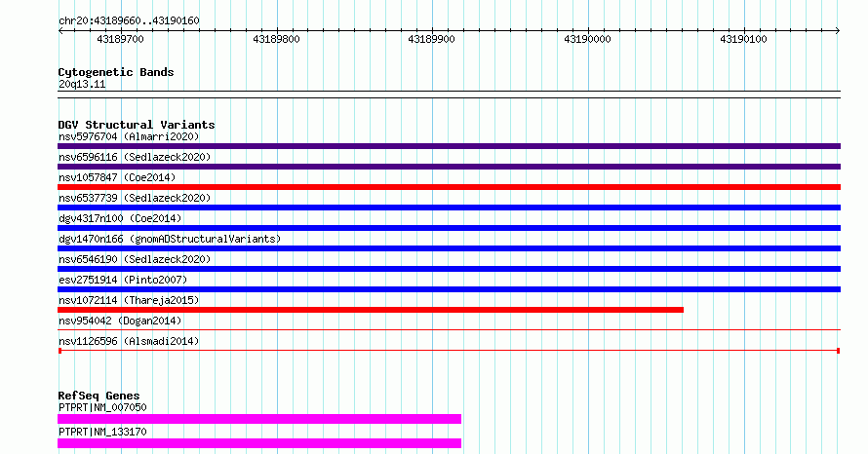Viewport: 868px width, 454px height.
Task: Click the blue bar for dgv4317n100
Action: tap(449, 228)
